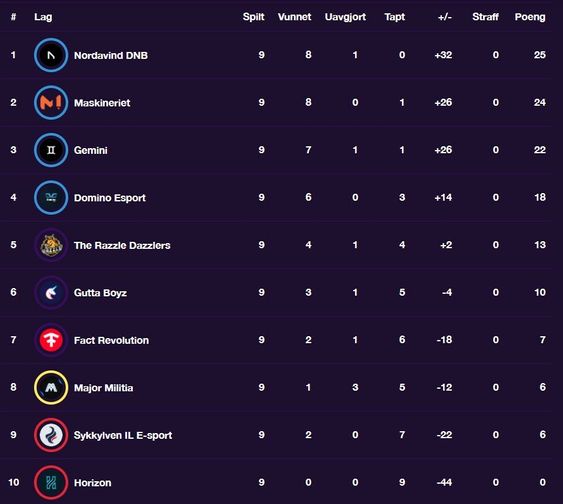Sort by the Vunnet column header

294,17
